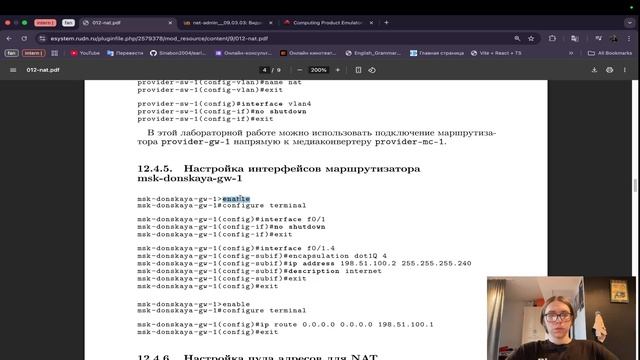This screenshot has width=640, height=360.
Task: Open the Главная страница bookmark
Action: pyautogui.click(x=437, y=53)
